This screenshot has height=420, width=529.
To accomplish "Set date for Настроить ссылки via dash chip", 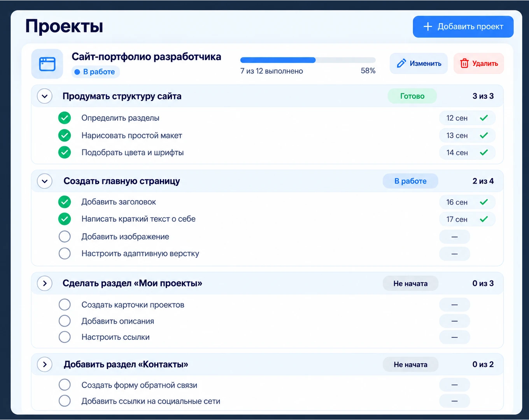I will [455, 337].
